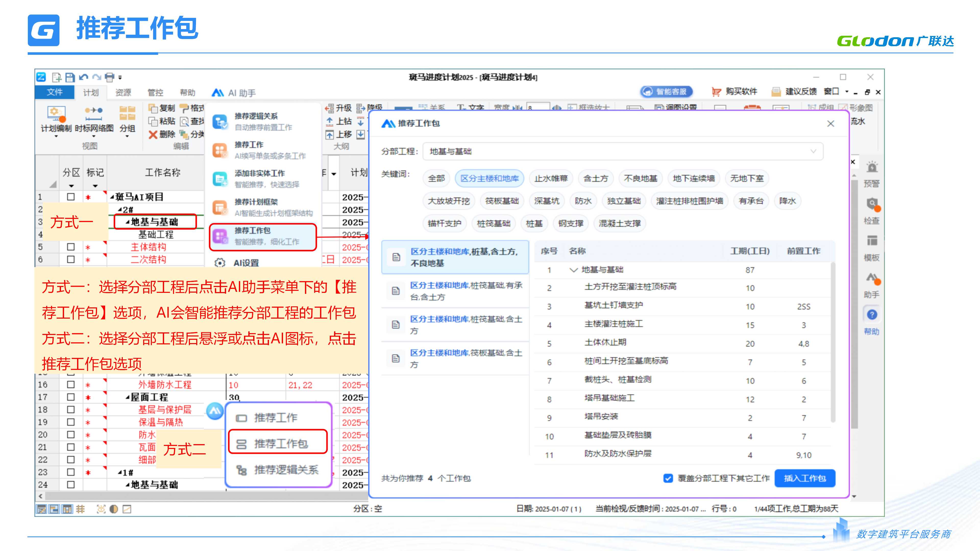Tick the checkbox in row 23 1#
The image size is (980, 551).
(x=71, y=472)
